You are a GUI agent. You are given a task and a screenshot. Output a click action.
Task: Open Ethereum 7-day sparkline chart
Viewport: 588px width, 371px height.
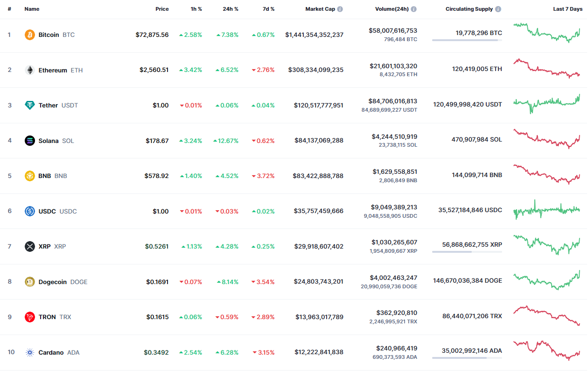547,68
